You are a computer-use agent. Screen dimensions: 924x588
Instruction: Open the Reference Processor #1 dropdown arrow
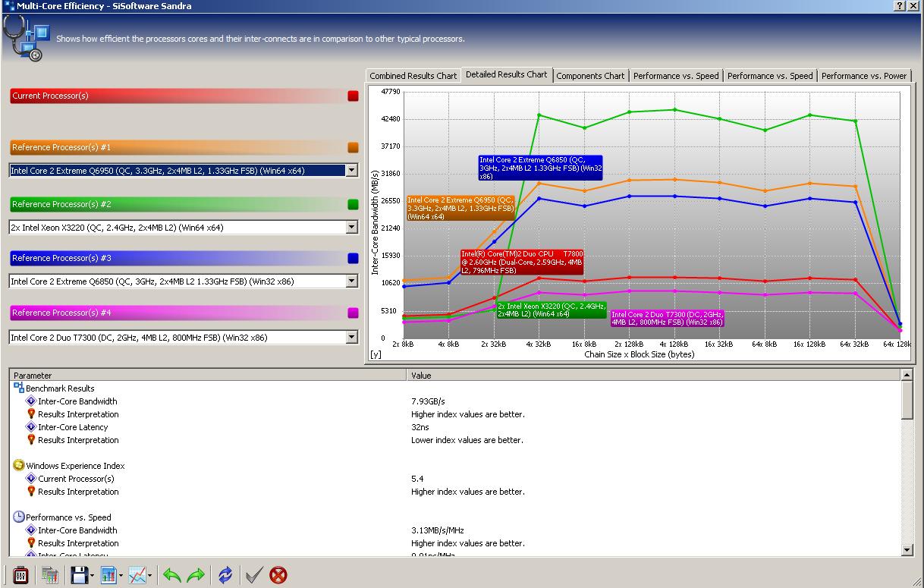[x=351, y=171]
